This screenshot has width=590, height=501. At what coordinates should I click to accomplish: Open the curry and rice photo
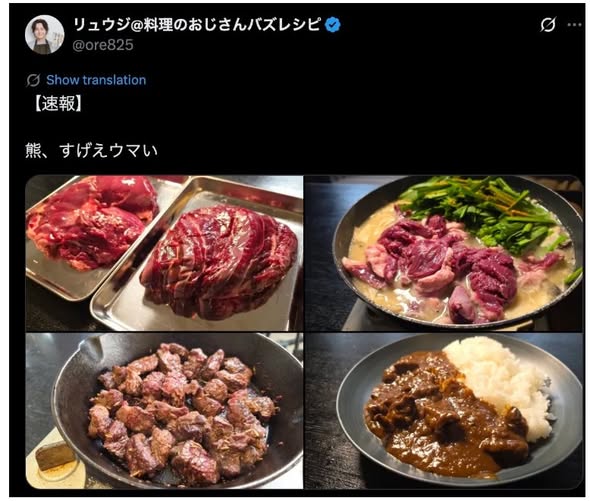point(443,411)
